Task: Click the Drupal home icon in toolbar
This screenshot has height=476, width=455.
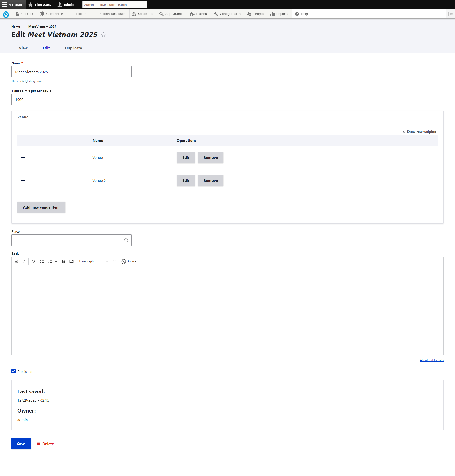Action: tap(6, 14)
